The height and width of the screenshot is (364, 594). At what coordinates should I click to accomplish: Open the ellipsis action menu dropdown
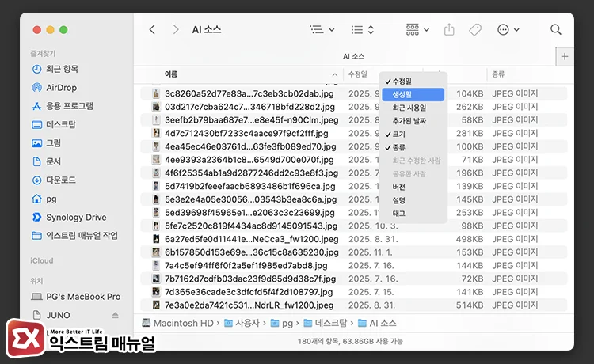[x=508, y=30]
